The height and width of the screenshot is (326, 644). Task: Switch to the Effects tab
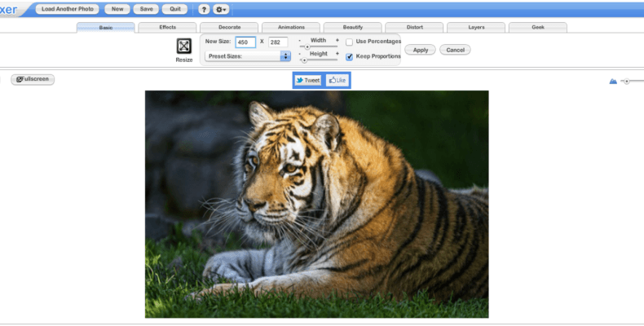coord(167,28)
